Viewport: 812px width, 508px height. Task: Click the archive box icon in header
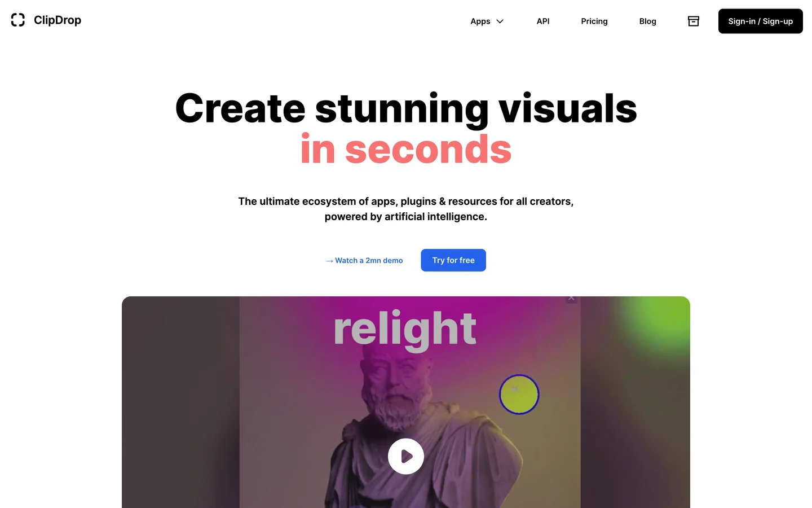[x=694, y=21]
